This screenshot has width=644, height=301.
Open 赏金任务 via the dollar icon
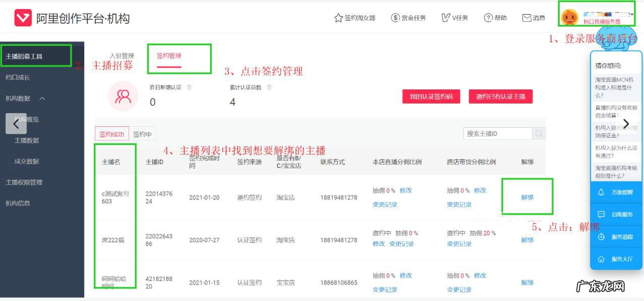pyautogui.click(x=395, y=17)
